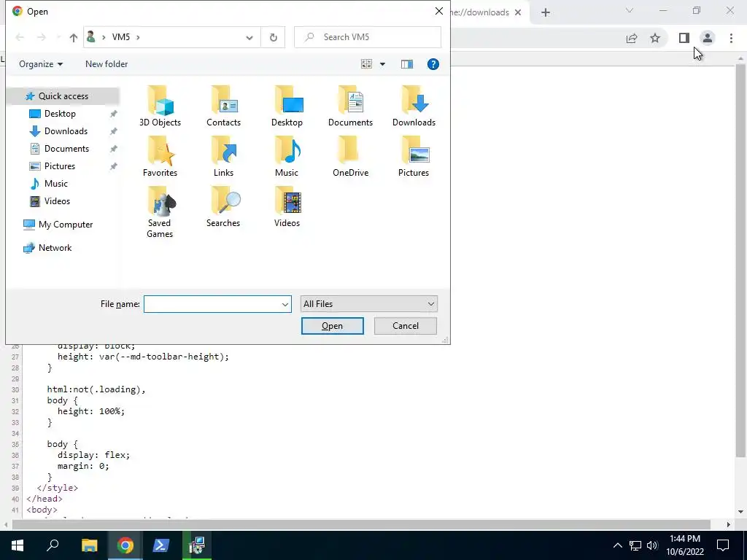Image resolution: width=747 pixels, height=560 pixels.
Task: Expand the address bar history dropdown
Action: (x=249, y=38)
